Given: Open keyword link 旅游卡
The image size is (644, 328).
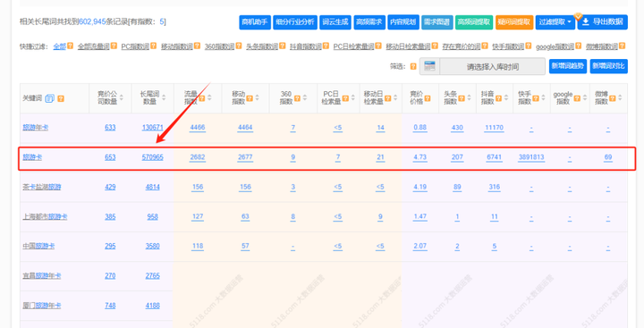Looking at the screenshot, I should tap(32, 157).
